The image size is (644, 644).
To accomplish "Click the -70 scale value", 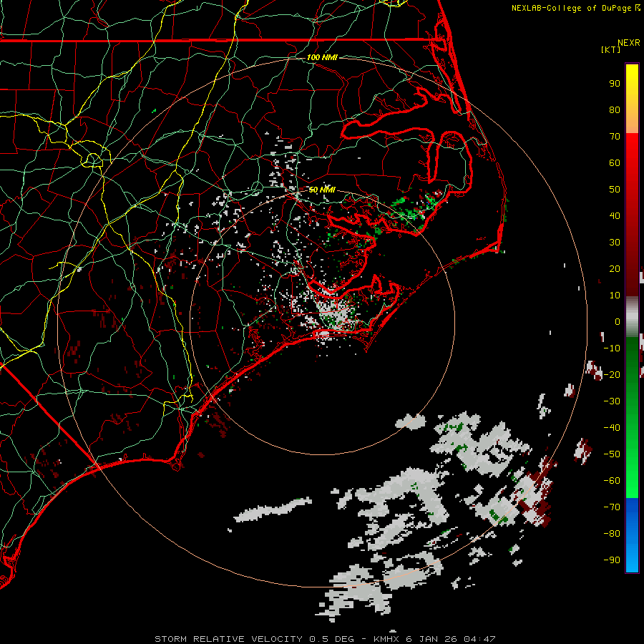I will [612, 507].
